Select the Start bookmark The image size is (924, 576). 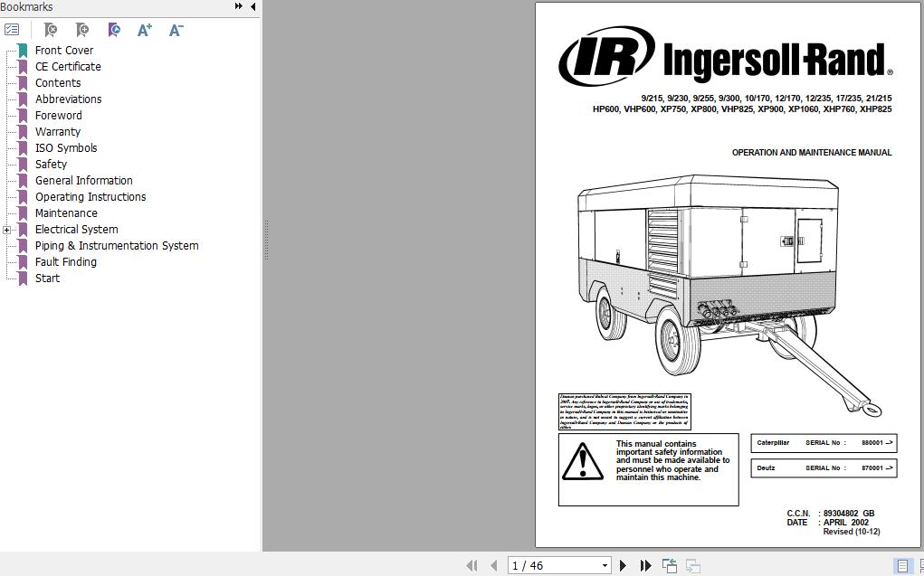tap(47, 279)
